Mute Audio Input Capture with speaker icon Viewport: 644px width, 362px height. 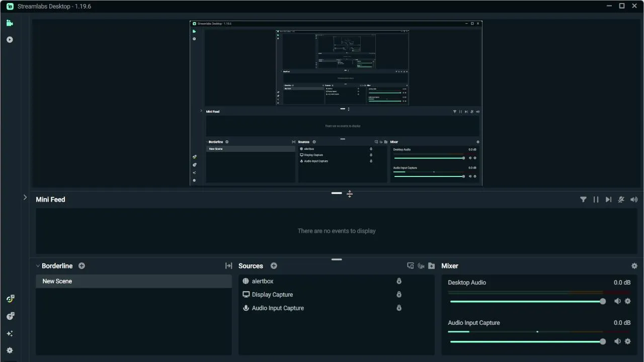click(x=617, y=341)
